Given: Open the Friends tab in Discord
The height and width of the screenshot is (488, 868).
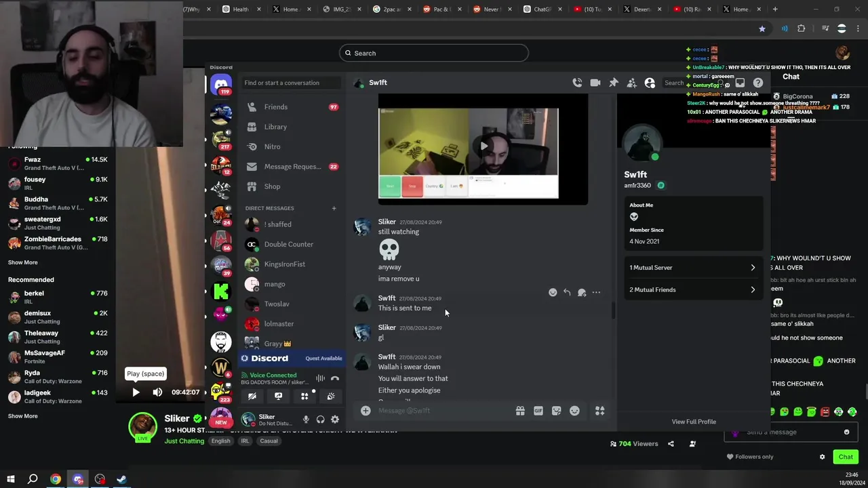Looking at the screenshot, I should click(292, 107).
